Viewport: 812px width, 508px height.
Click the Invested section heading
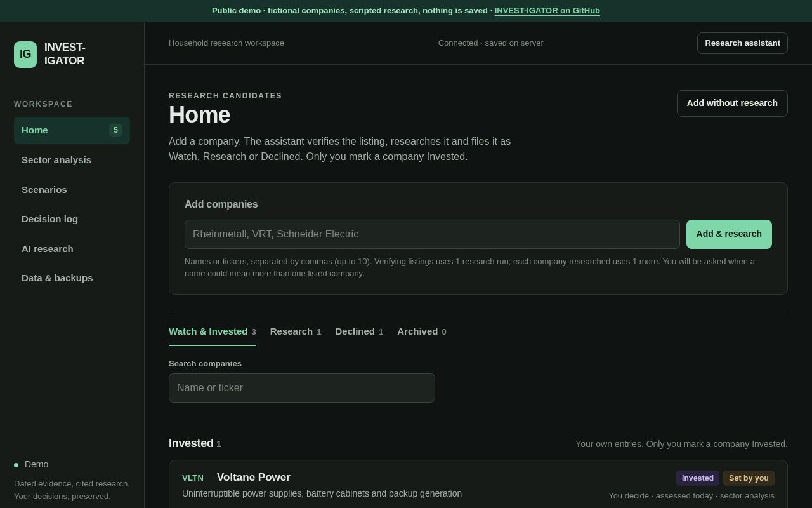[191, 443]
